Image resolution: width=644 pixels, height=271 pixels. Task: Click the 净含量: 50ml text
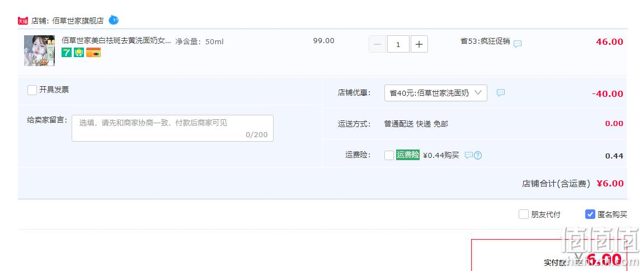click(x=199, y=41)
